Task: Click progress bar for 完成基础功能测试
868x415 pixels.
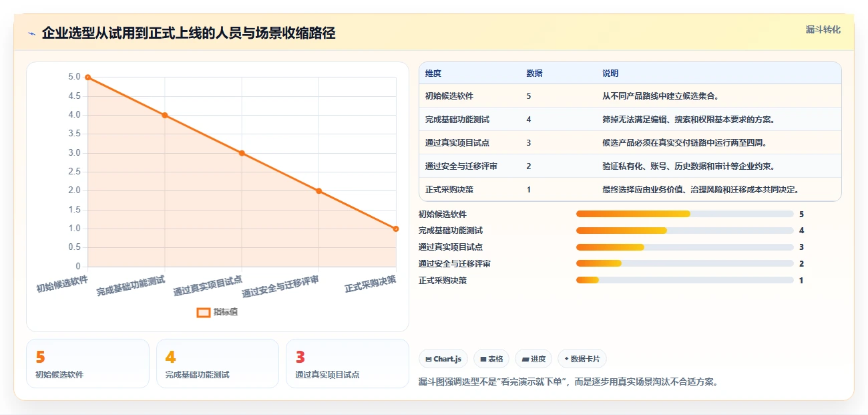Action: coord(685,231)
